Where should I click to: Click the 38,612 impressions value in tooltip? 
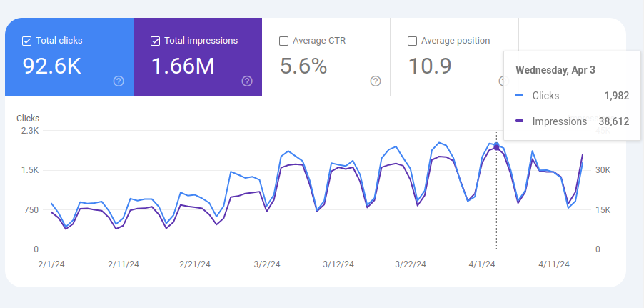[x=613, y=121]
